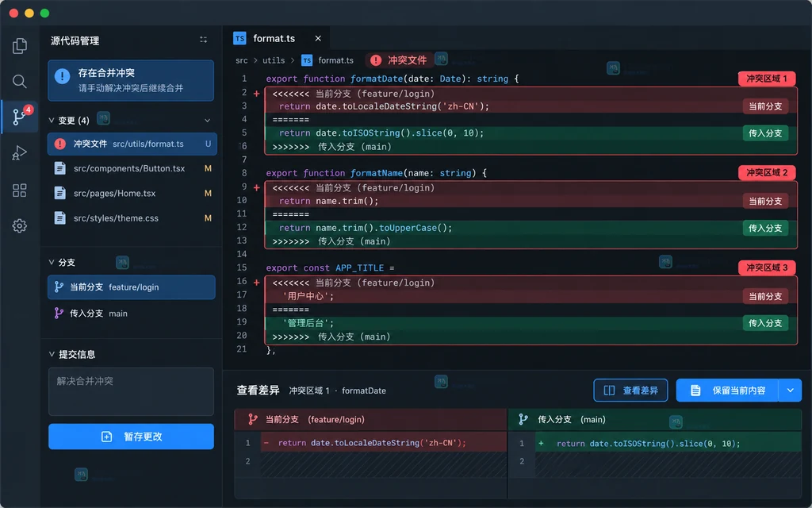Click the 存在合并冲突 notification banner

[x=131, y=81]
